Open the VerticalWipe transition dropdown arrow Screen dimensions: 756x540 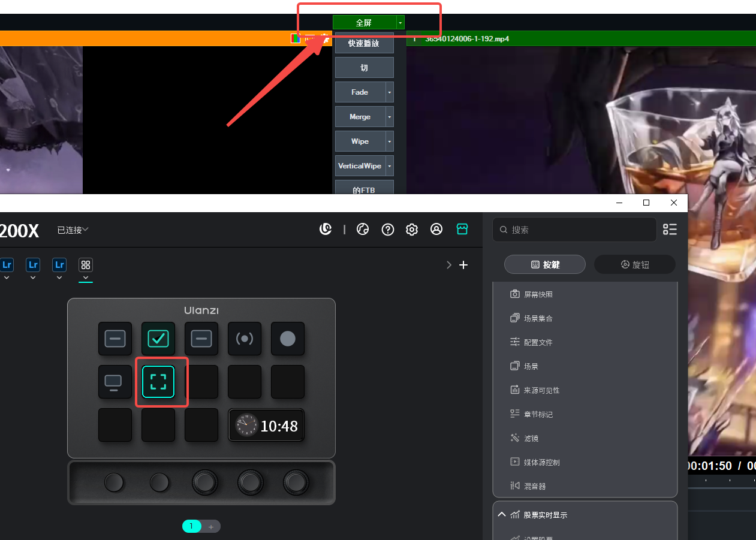(390, 166)
